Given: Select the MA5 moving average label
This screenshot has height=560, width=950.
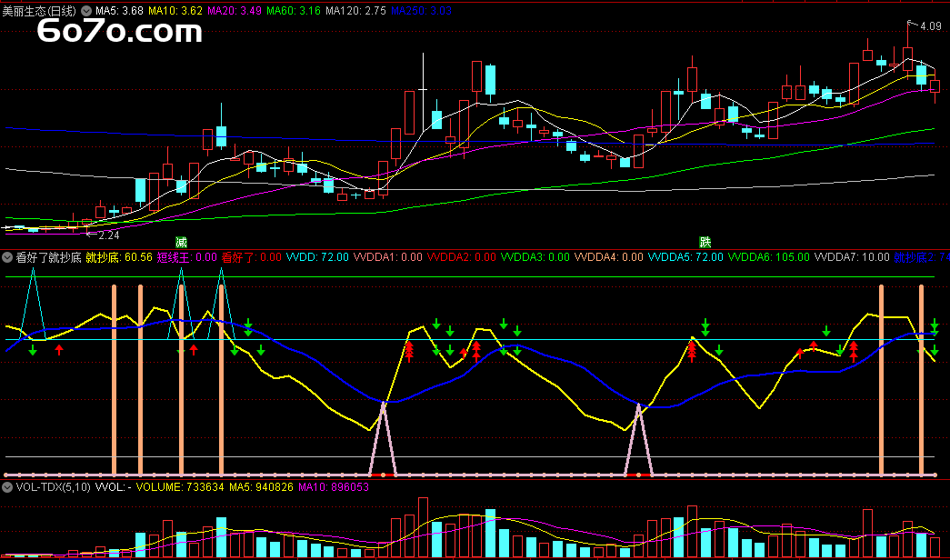Looking at the screenshot, I should pyautogui.click(x=118, y=10).
